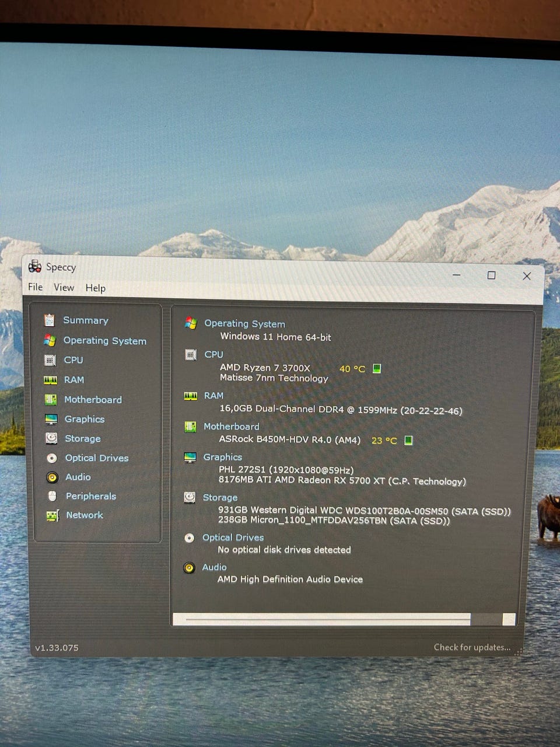Image resolution: width=560 pixels, height=747 pixels.
Task: Select Summary in the sidebar
Action: pyautogui.click(x=86, y=320)
